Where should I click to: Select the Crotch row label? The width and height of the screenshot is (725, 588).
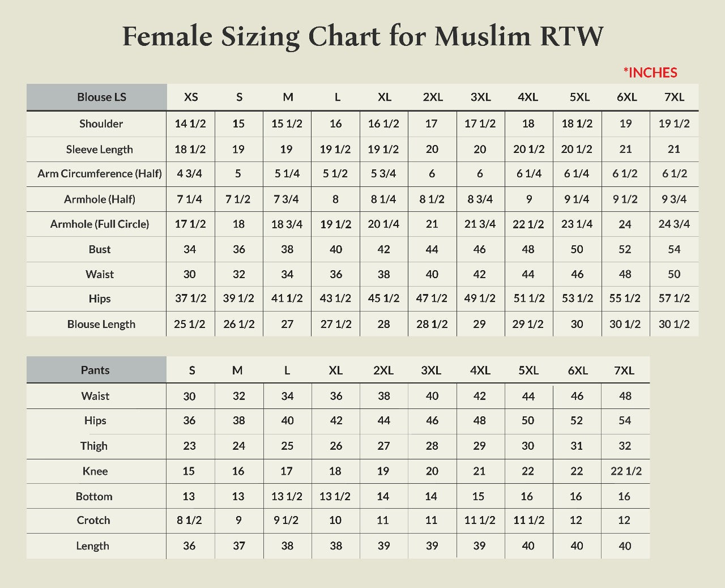tap(95, 521)
